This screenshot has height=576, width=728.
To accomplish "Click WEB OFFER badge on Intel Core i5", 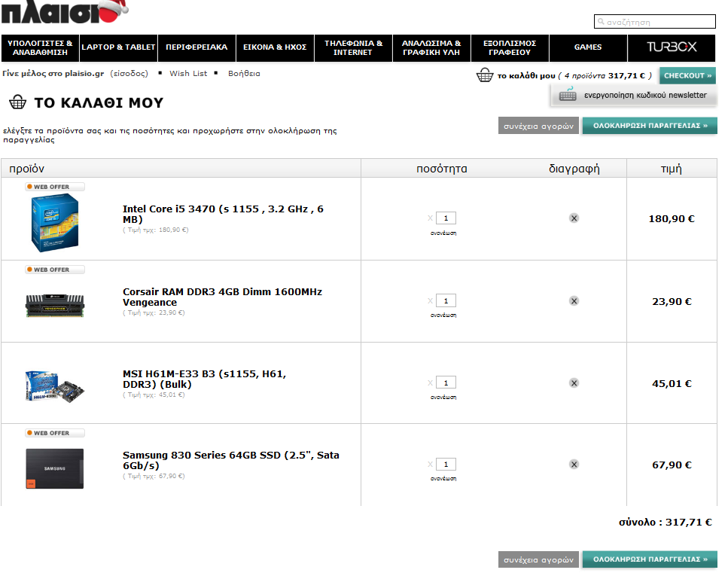I will (55, 187).
